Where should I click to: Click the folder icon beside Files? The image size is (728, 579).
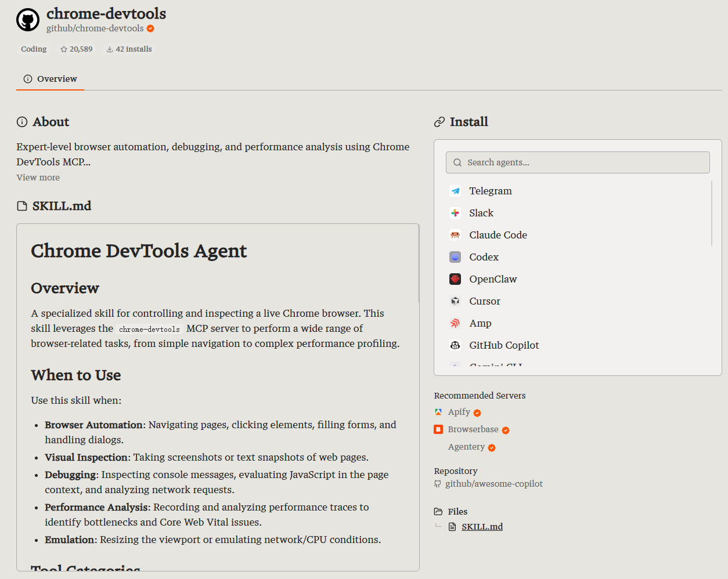coord(438,512)
